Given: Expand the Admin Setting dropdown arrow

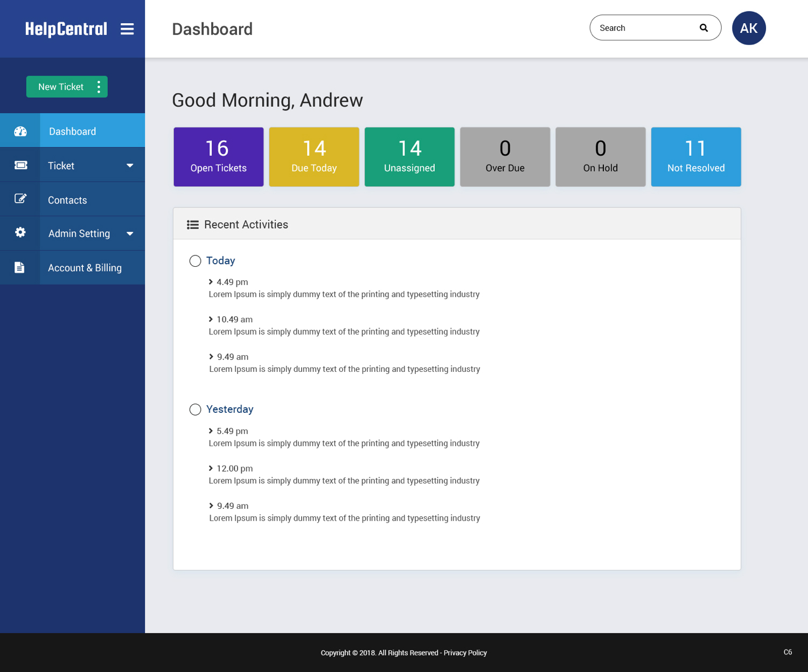Looking at the screenshot, I should pos(130,233).
